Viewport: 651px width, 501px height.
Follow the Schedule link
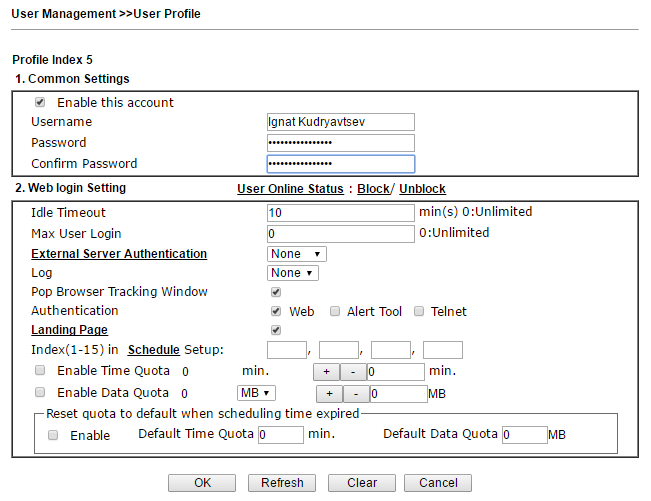coord(154,350)
